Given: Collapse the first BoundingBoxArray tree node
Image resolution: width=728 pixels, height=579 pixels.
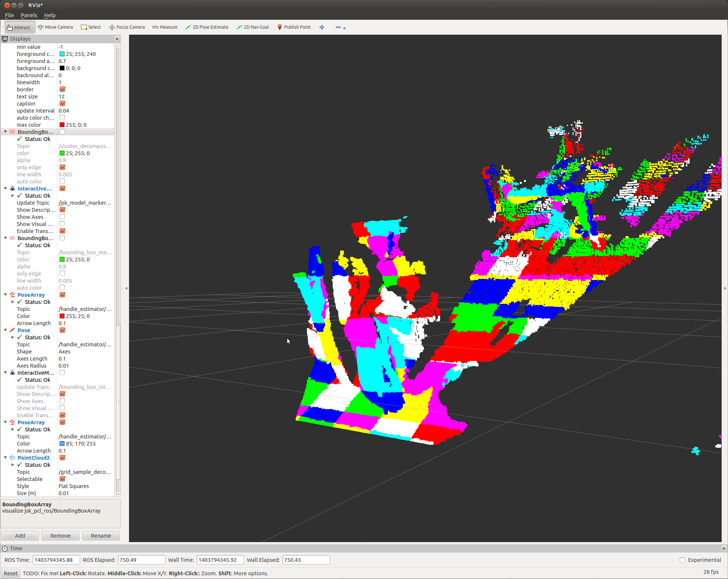Looking at the screenshot, I should point(5,132).
